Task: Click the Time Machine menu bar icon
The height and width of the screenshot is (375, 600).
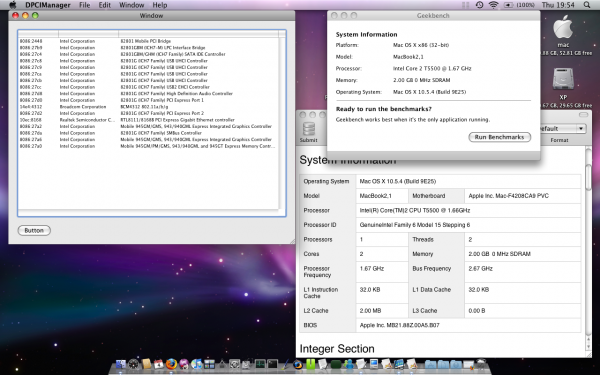Action: 479,5
